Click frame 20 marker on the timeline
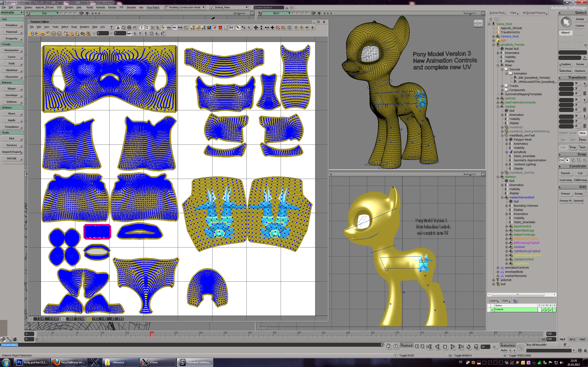The width and height of the screenshot is (588, 367). (x=150, y=334)
